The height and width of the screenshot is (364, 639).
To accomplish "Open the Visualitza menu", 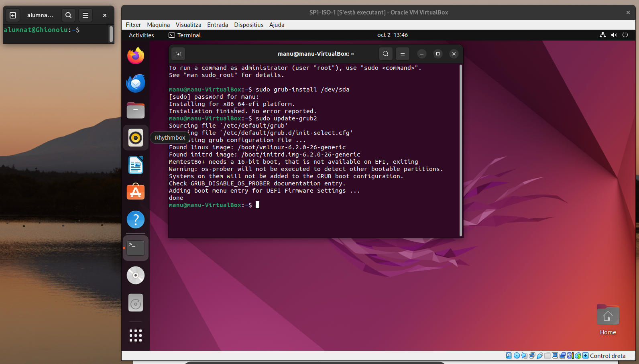I will coord(188,25).
